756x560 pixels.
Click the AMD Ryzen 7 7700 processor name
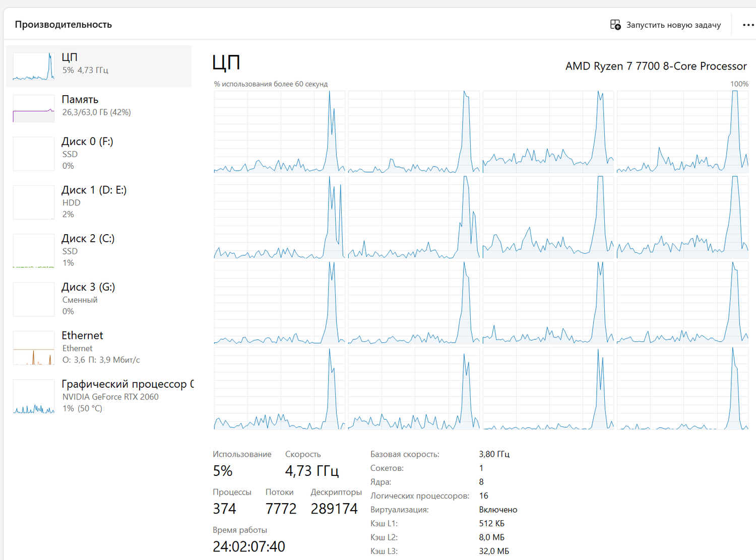(x=656, y=66)
